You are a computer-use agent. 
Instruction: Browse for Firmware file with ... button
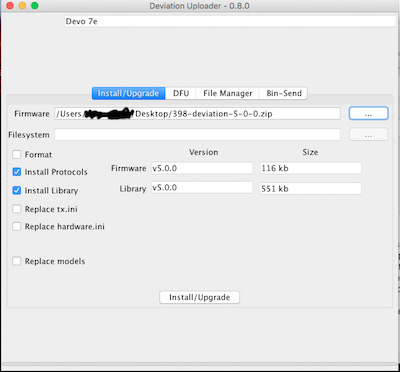[x=368, y=114]
